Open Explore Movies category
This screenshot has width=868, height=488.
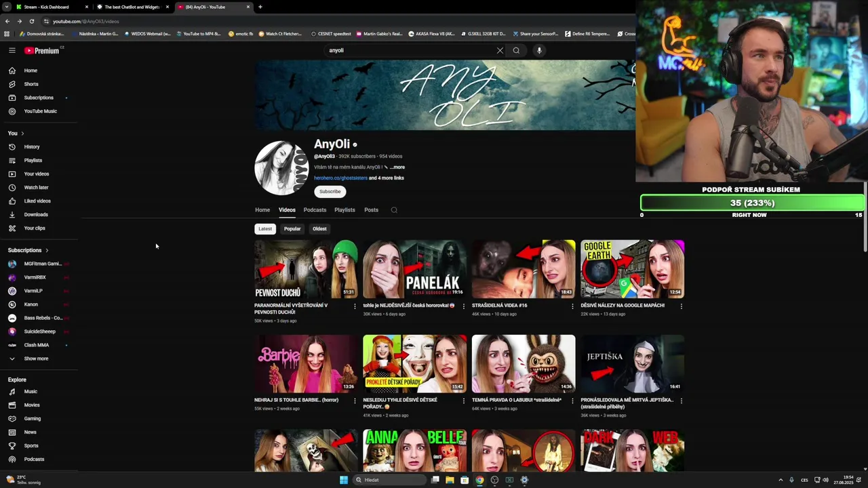(x=32, y=405)
